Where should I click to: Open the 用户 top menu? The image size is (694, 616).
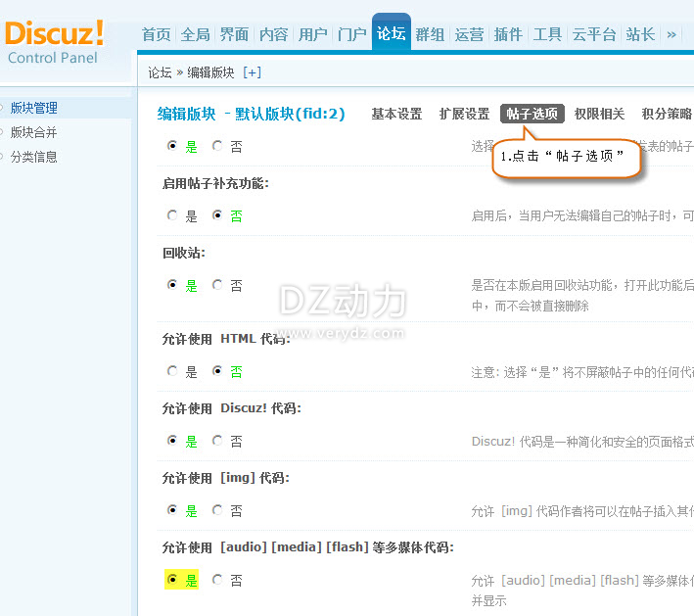coord(312,34)
